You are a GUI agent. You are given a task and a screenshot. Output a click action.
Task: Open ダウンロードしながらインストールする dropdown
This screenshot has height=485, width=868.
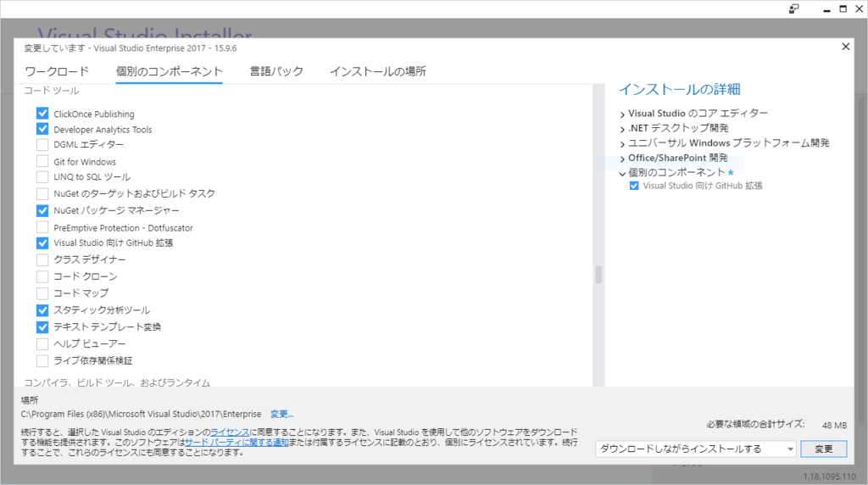pyautogui.click(x=696, y=449)
